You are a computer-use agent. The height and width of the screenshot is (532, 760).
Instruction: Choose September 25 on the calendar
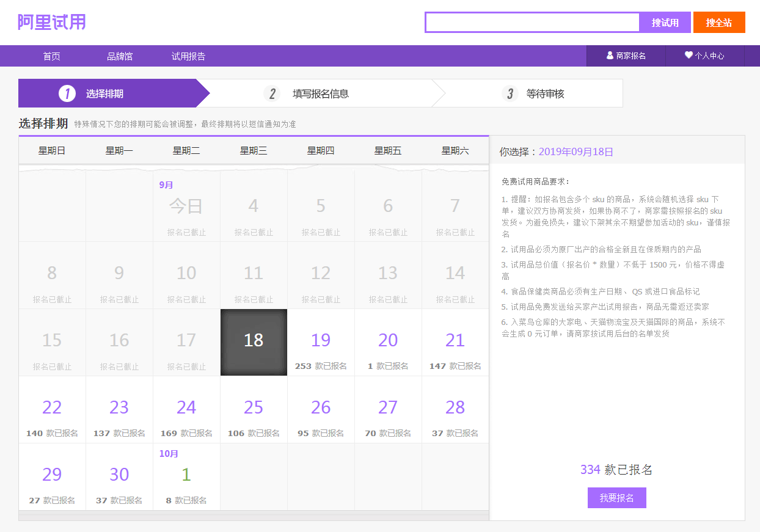(x=254, y=410)
